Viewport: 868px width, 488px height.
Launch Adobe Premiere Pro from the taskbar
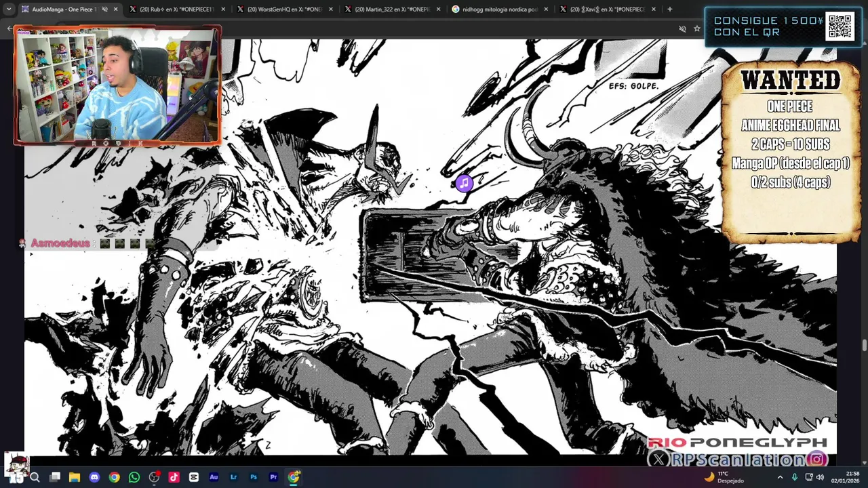[x=273, y=477]
